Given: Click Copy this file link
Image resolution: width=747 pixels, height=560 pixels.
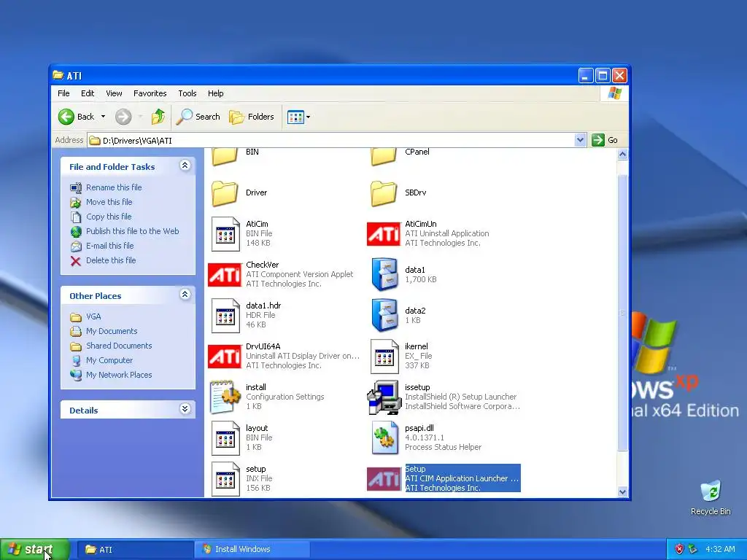Looking at the screenshot, I should [x=109, y=217].
